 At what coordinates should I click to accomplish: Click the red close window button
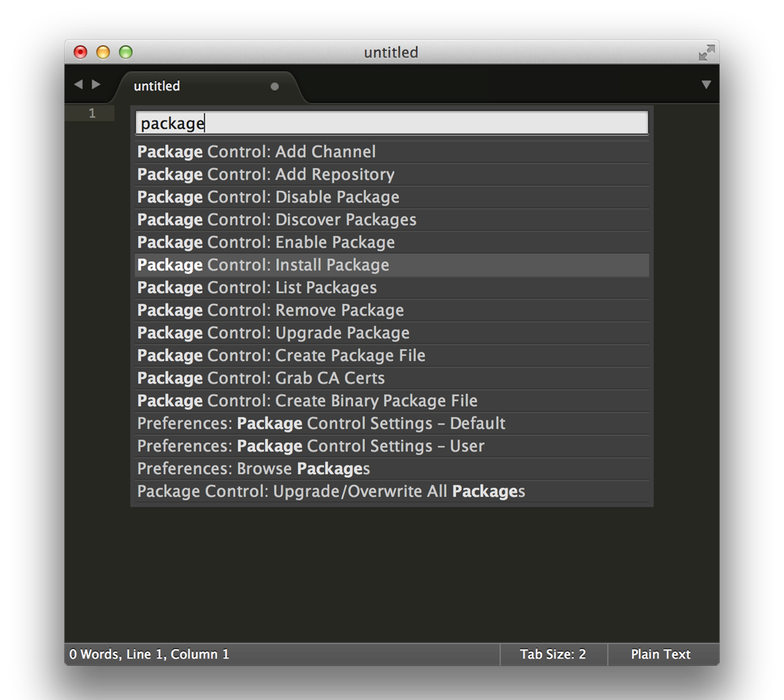(x=81, y=52)
